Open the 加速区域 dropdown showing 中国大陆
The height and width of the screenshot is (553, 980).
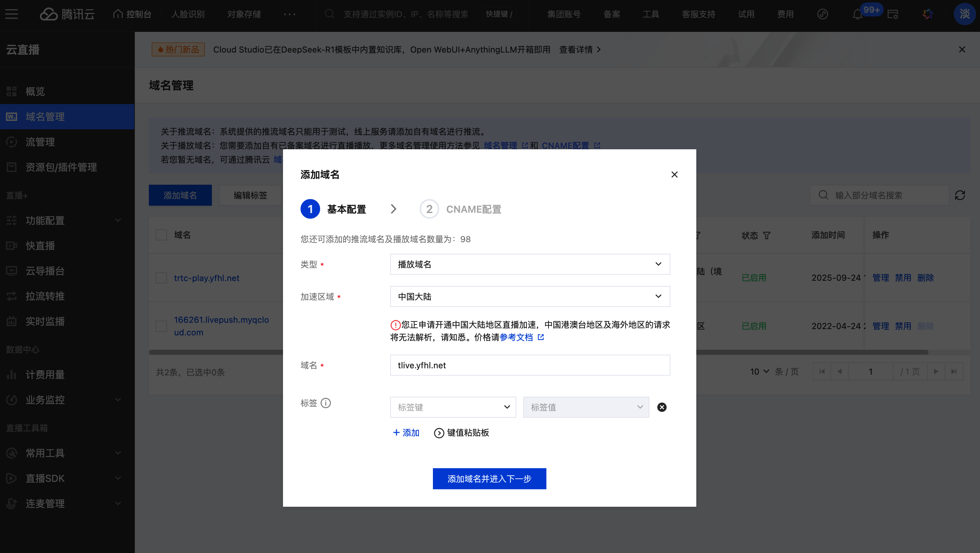(x=530, y=296)
